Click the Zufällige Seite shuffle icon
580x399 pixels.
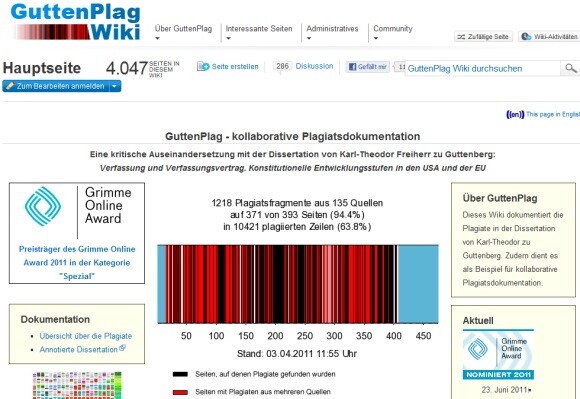(461, 37)
